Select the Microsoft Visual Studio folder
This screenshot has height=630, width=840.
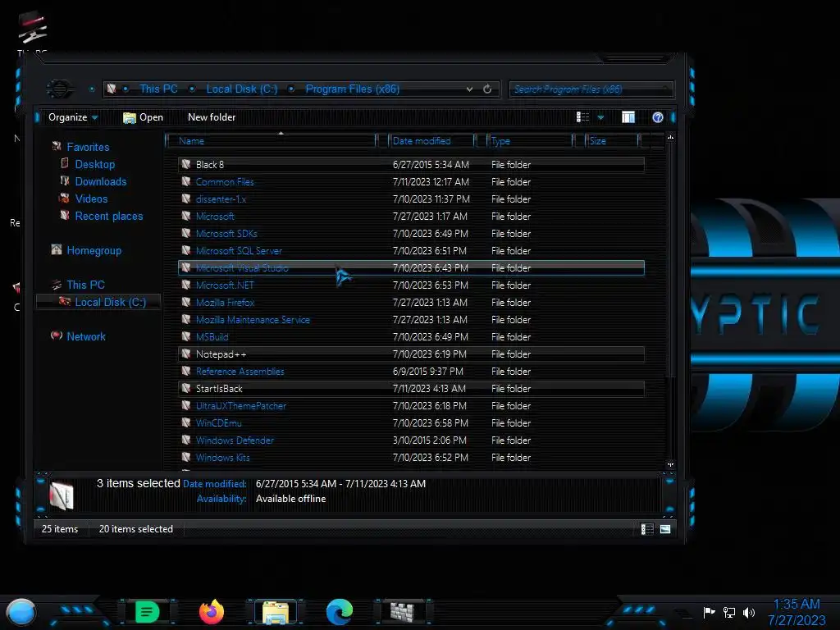[x=411, y=268]
